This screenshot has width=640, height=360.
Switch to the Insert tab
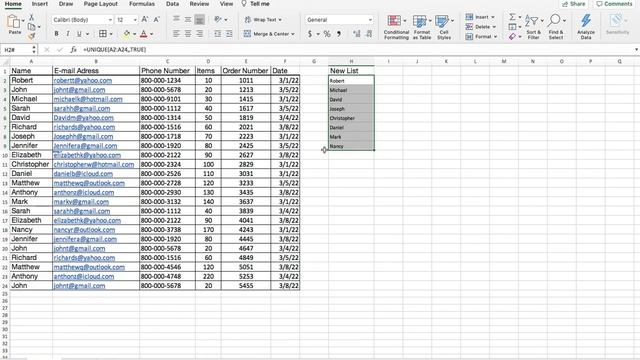click(x=40, y=4)
